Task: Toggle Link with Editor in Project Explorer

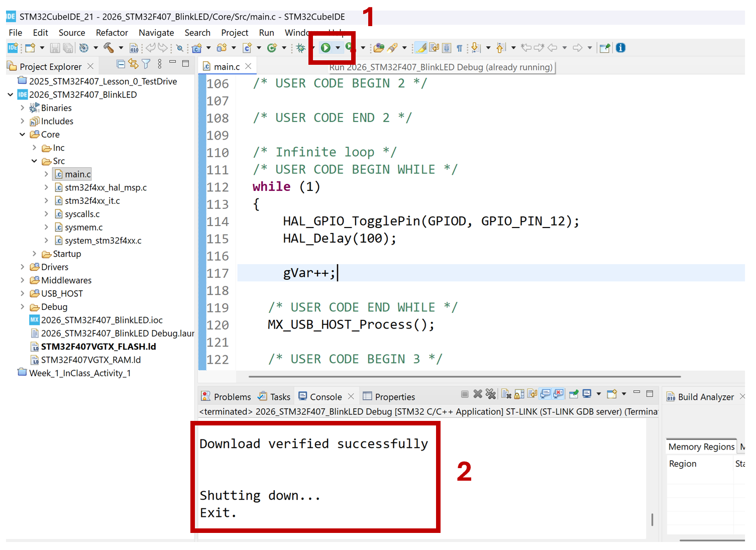Action: [x=133, y=64]
